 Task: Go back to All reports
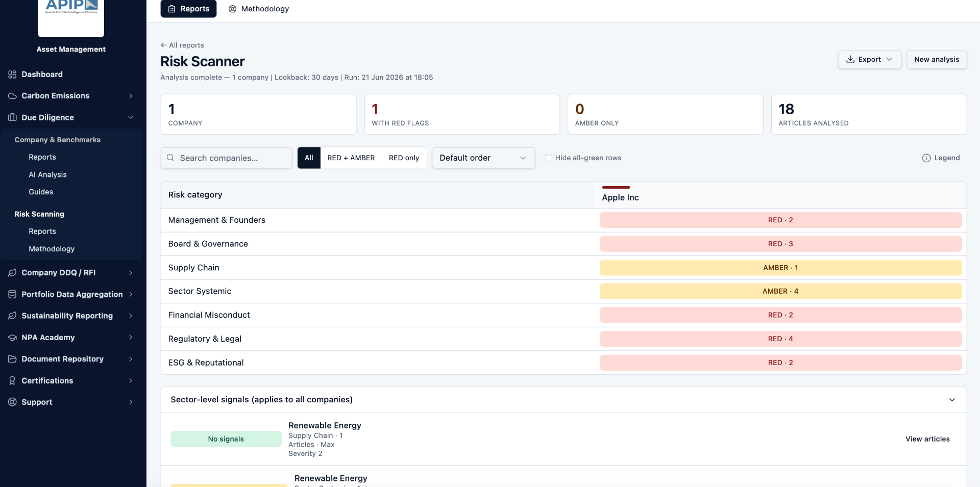[182, 45]
